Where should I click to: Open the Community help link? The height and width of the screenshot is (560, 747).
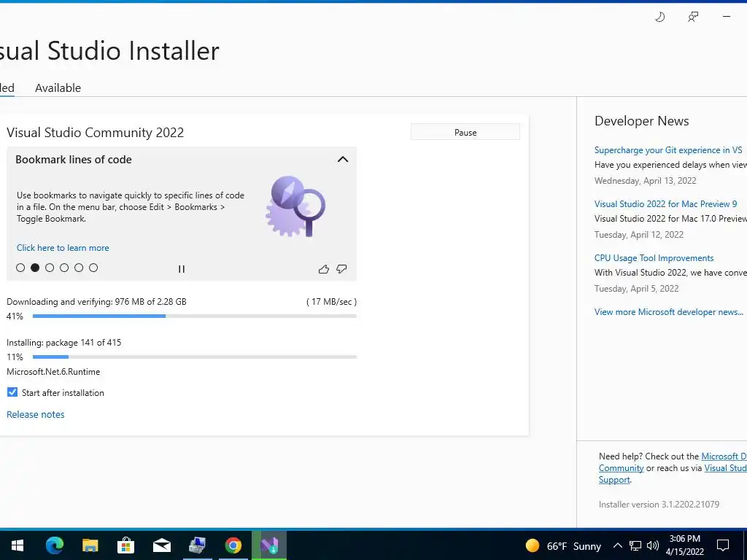(622, 468)
